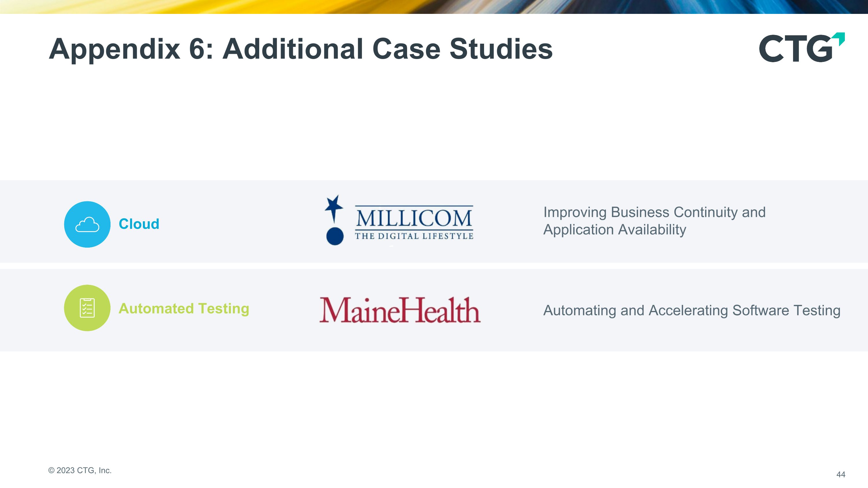Click the '© 2023 CTG, Inc.' footer
Image resolution: width=868 pixels, height=488 pixels.
80,470
